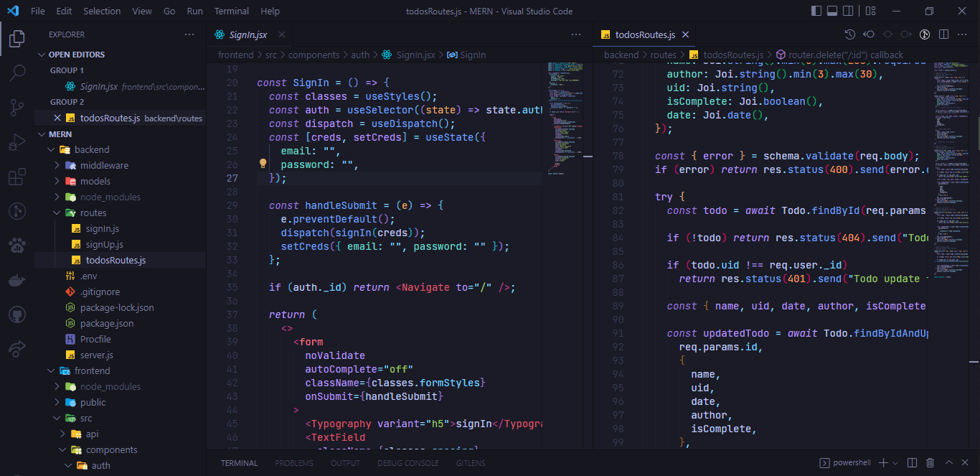Open the Source Control view
Image resolution: width=980 pixels, height=476 pixels.
coord(17,108)
